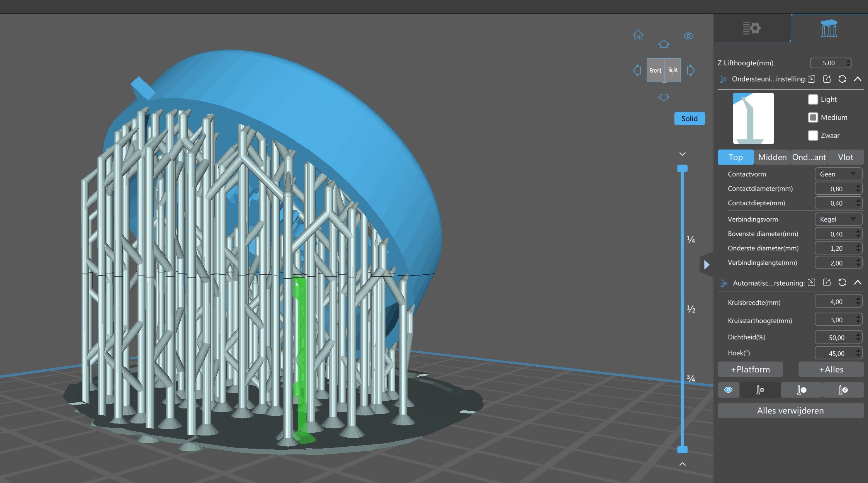Click the Alles verwijderen button
This screenshot has width=868, height=483.
coord(790,410)
